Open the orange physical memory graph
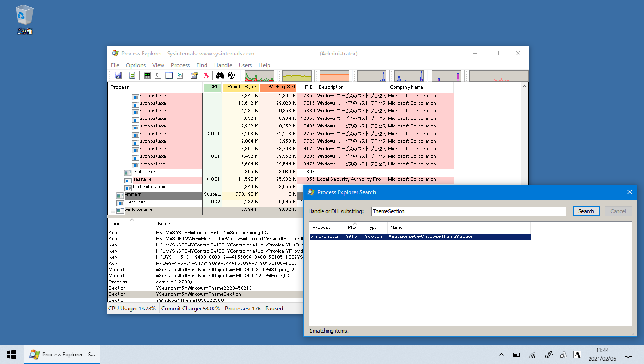Viewport: 644px width, 364px height. (334, 76)
